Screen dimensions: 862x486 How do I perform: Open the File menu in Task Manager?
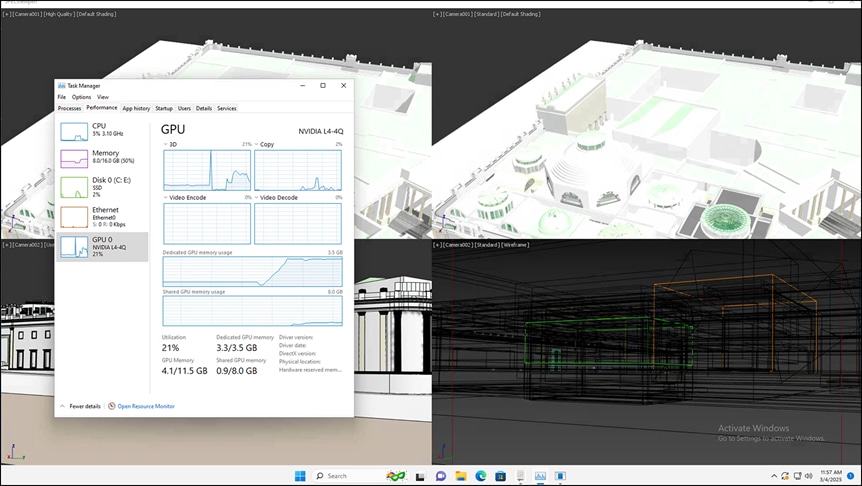pyautogui.click(x=62, y=97)
